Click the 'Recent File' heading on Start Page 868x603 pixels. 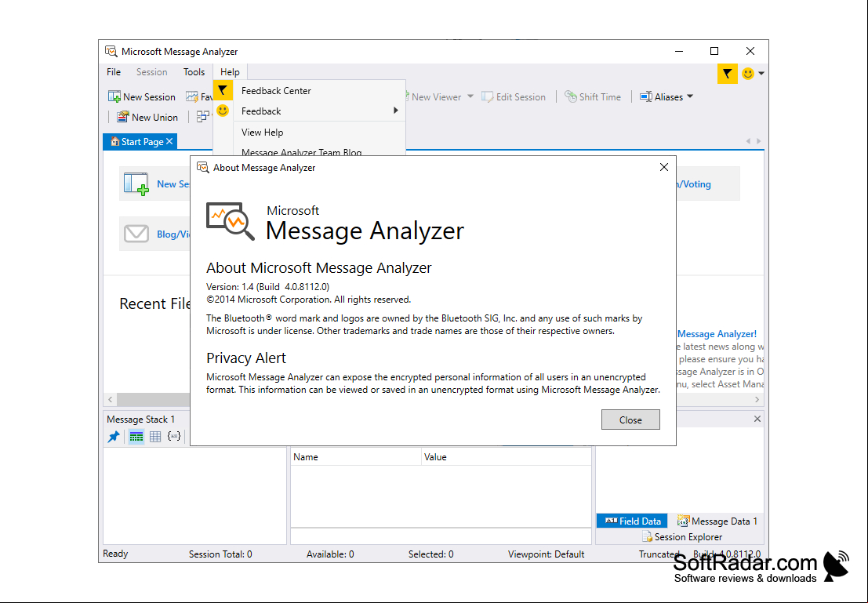[155, 303]
